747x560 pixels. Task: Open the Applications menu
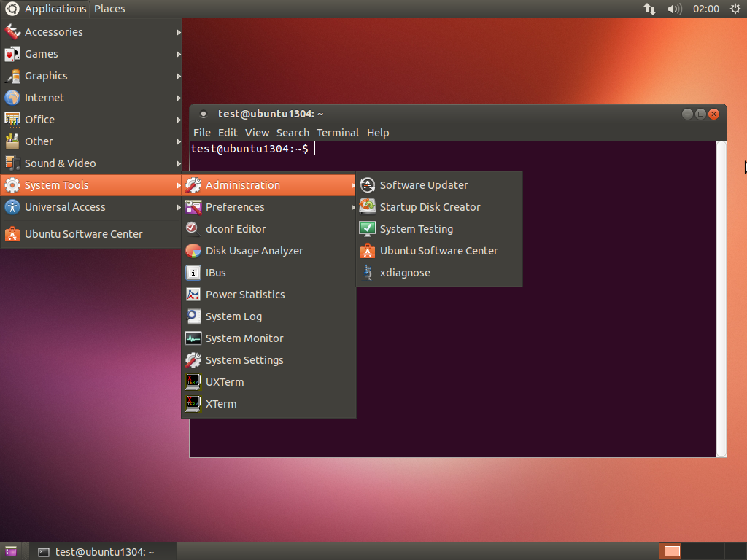(x=45, y=9)
